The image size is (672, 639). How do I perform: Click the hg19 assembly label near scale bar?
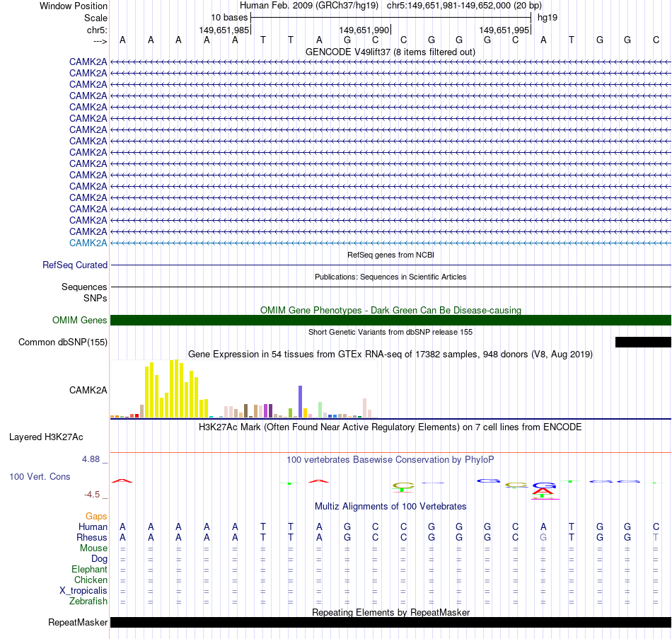click(548, 18)
